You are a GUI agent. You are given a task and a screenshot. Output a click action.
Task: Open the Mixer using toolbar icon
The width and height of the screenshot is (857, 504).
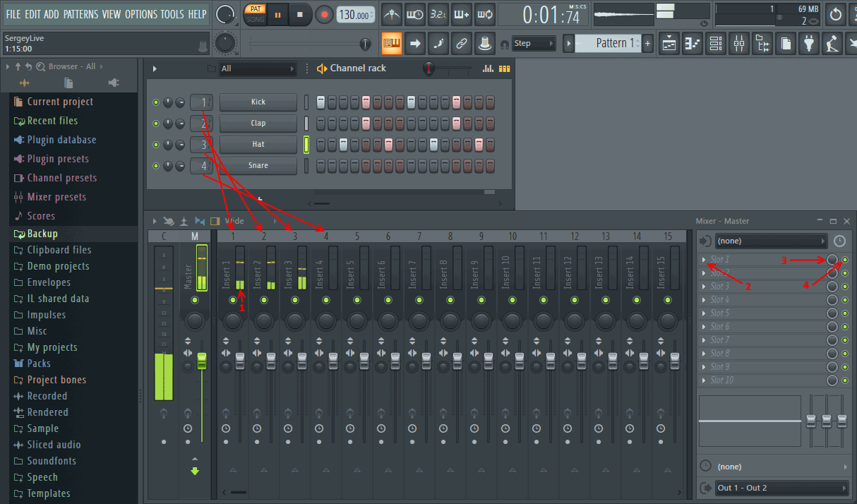point(739,44)
